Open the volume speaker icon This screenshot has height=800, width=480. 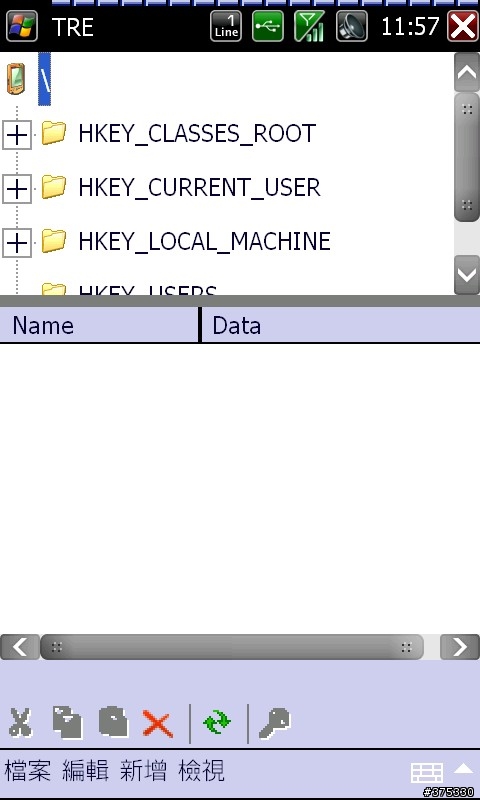pyautogui.click(x=351, y=26)
